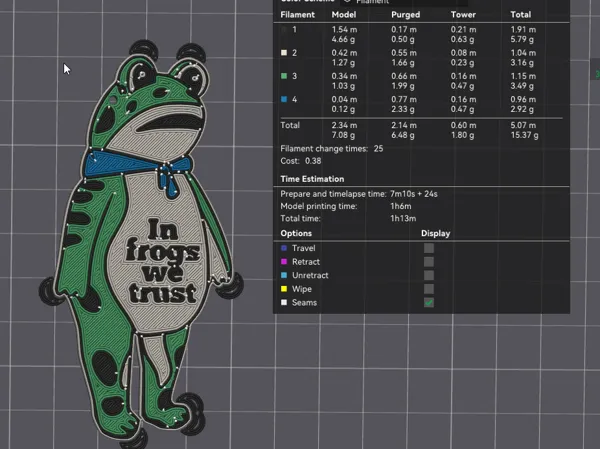Open the Filament color scheme dropdown

point(404,2)
